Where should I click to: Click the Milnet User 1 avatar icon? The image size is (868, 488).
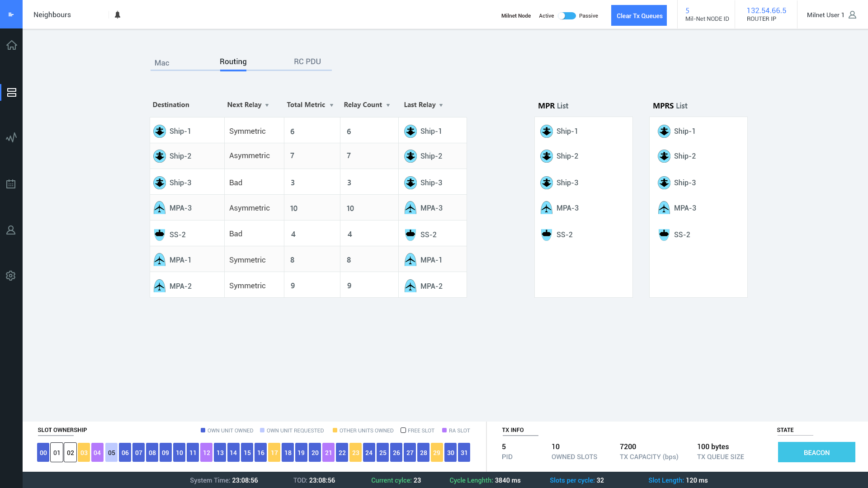(852, 15)
